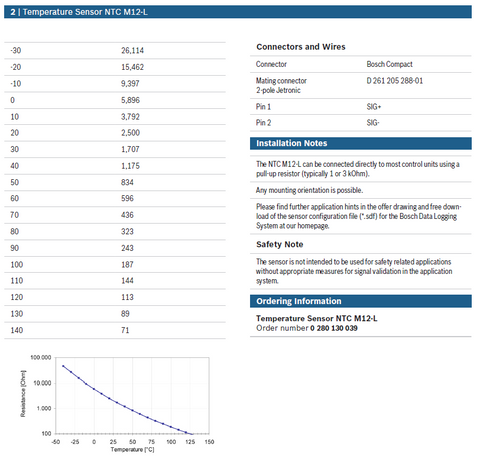The image size is (480, 465).
Task: Click the 'Connectors and Wires' heading
Action: tap(301, 47)
